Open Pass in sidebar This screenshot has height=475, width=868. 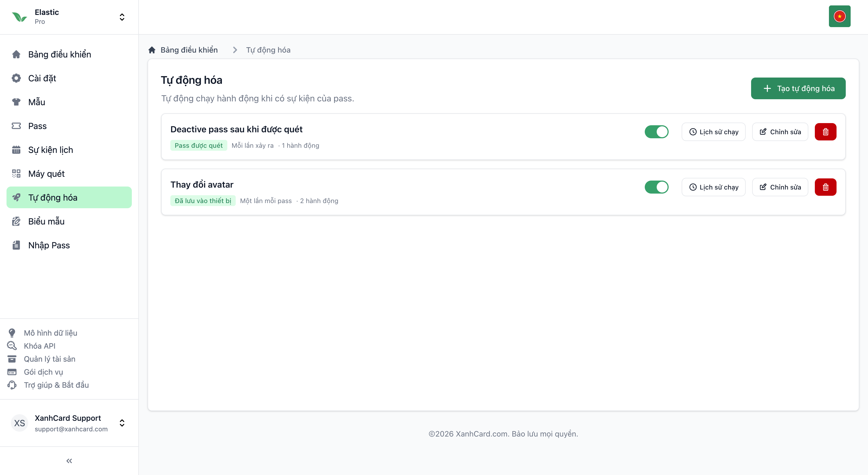(69, 126)
